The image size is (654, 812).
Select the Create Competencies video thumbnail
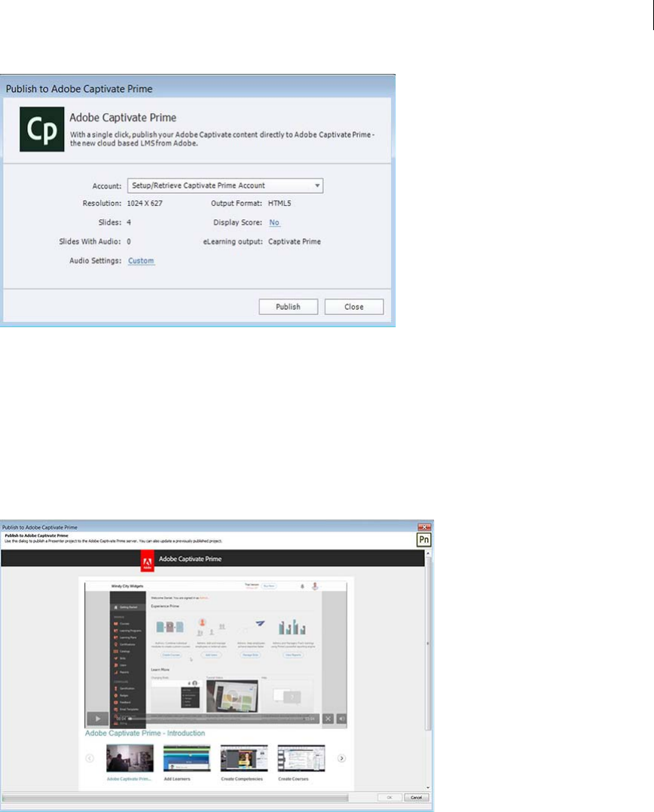click(x=244, y=758)
